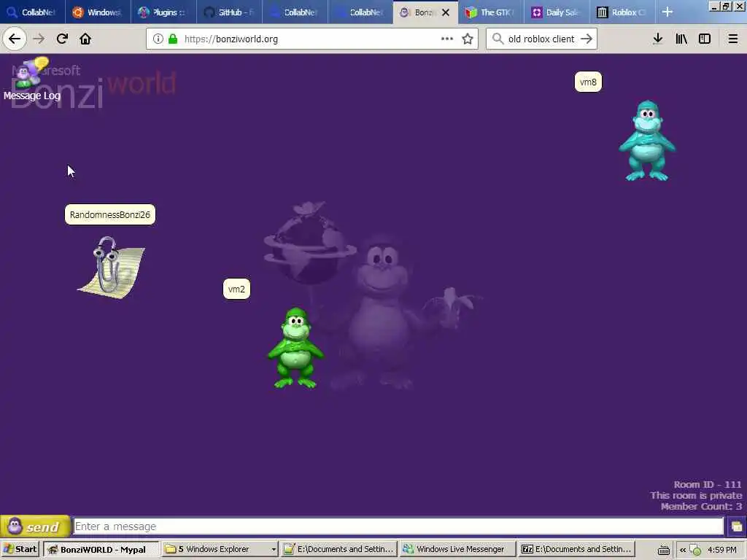Screen dimensions: 747x560
Task: Click the BonziWORLD logo
Action: 93,88
